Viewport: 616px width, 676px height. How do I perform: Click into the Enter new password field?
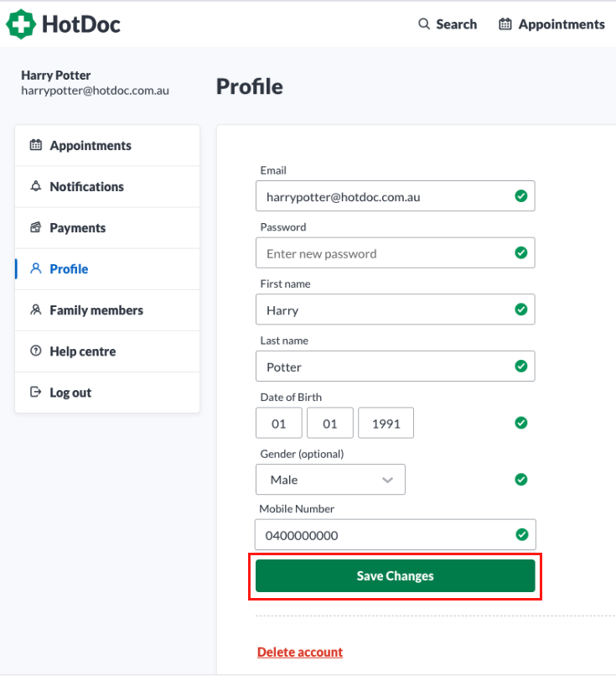click(x=395, y=252)
